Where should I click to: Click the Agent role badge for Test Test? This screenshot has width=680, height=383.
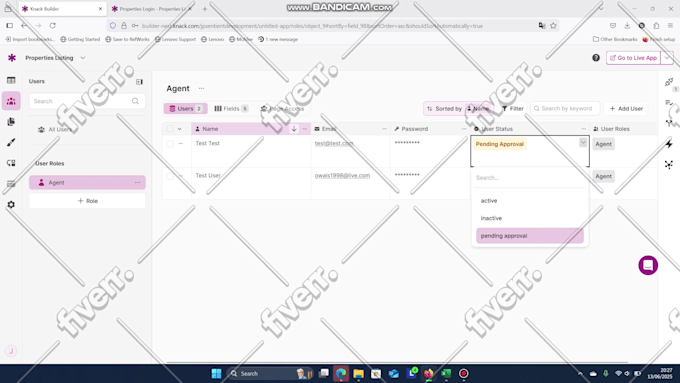pos(603,144)
